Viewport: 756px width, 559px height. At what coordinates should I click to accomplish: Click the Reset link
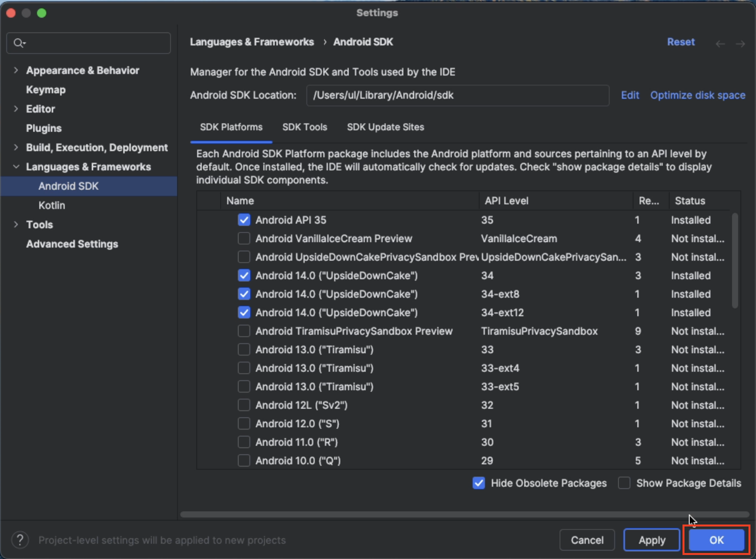click(680, 42)
